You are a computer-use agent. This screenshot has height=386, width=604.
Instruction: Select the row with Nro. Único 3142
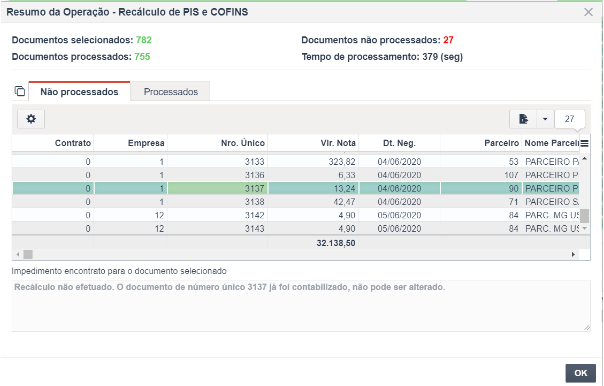coord(295,215)
